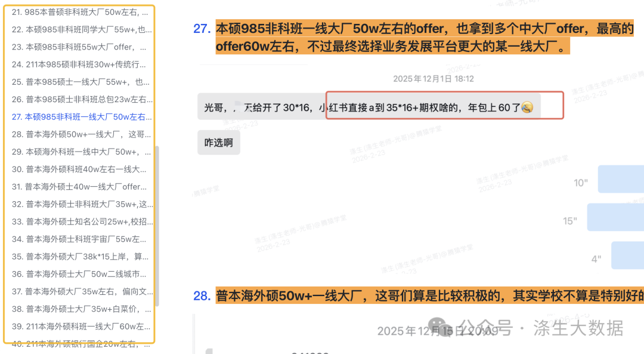Click the timestamp 2025年12月1日 18:12
Viewport: 644px width, 354px height.
point(434,79)
